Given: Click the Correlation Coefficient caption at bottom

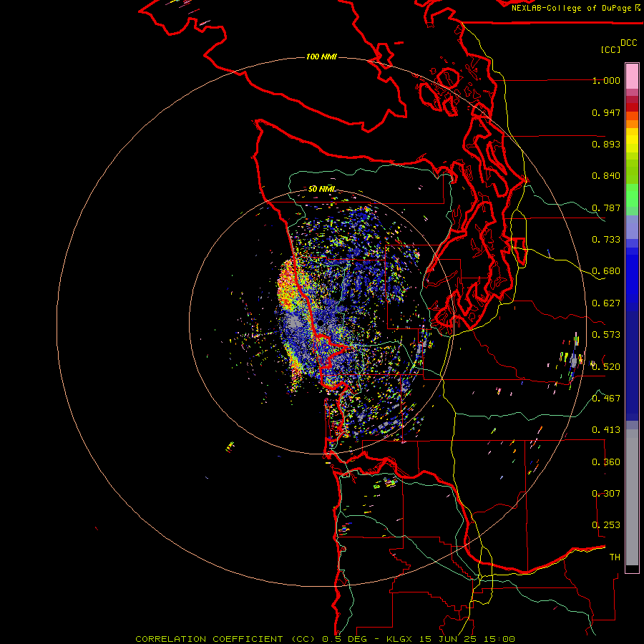Looking at the screenshot, I should pyautogui.click(x=325, y=639).
